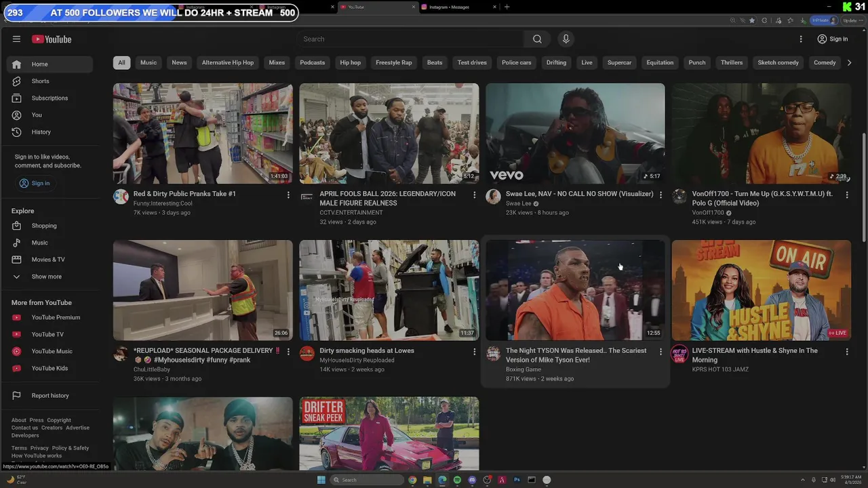Viewport: 868px width, 488px height.
Task: Expand Show more in Explore section
Action: click(50, 277)
